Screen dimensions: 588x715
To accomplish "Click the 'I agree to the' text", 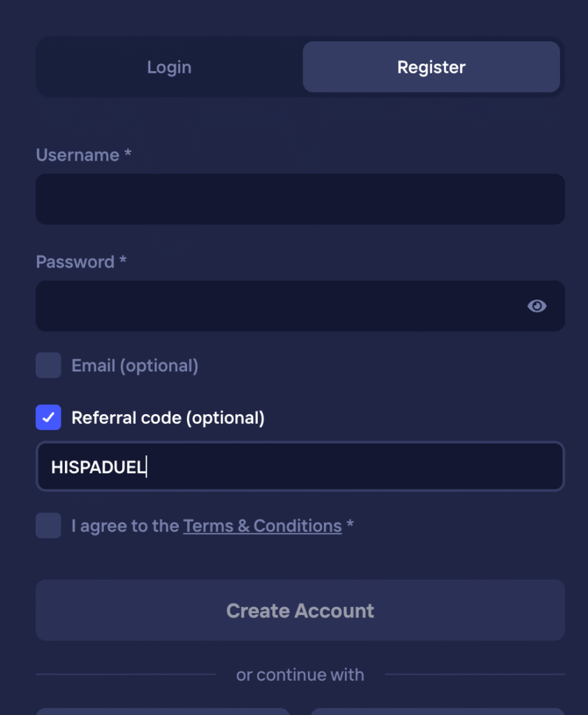I will tap(126, 526).
